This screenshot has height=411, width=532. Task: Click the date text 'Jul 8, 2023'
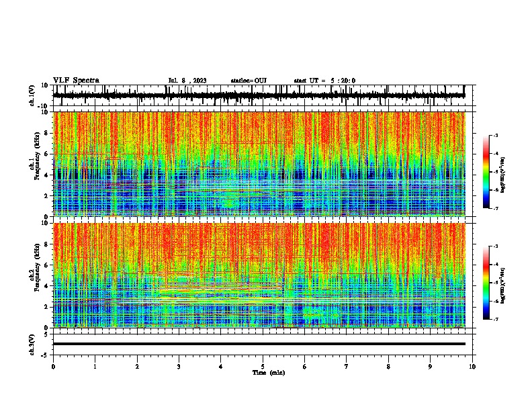coord(187,81)
